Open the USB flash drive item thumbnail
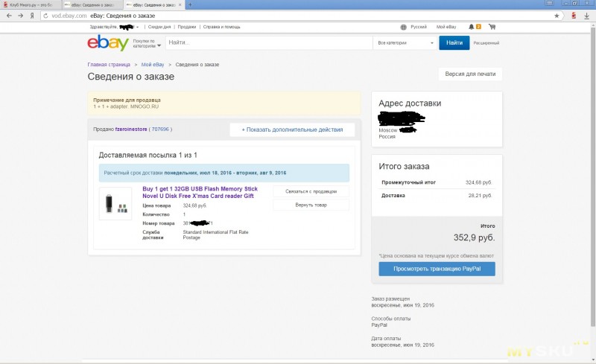 pos(115,203)
